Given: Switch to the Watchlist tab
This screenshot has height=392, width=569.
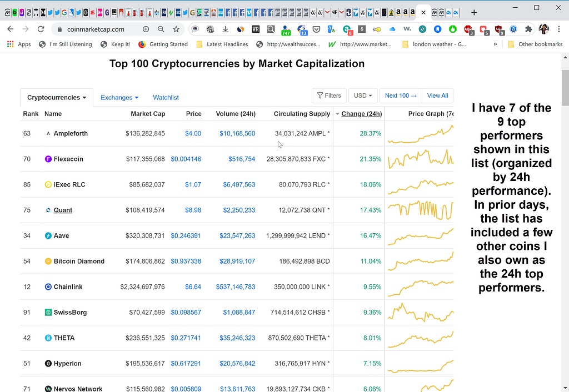Looking at the screenshot, I should click(x=166, y=98).
